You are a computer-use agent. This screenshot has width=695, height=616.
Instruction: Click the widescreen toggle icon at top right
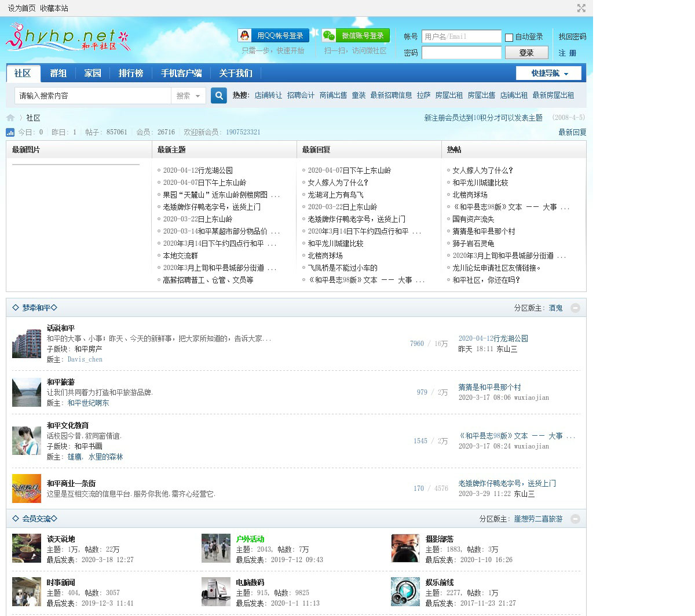click(581, 8)
